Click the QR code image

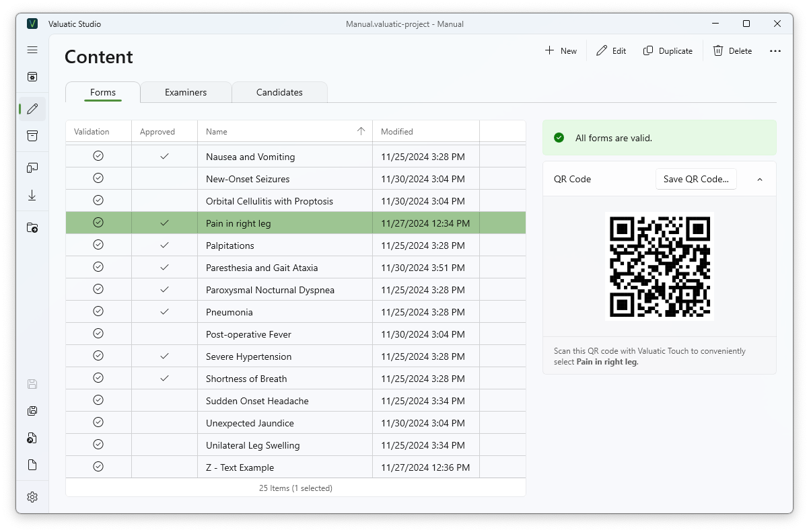660,266
